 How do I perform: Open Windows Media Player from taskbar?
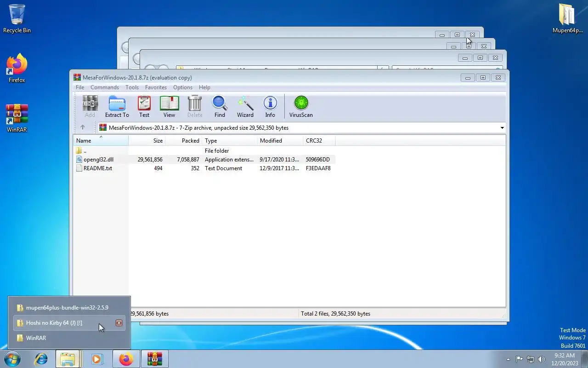click(x=97, y=359)
